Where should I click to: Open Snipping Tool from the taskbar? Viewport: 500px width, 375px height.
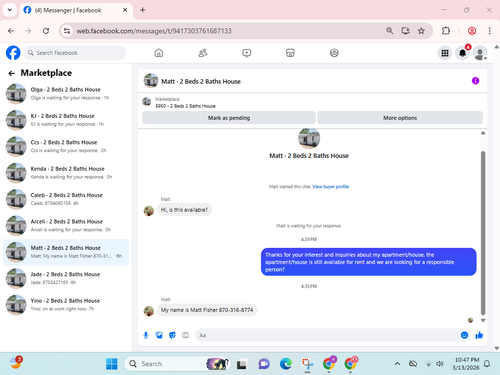(307, 364)
